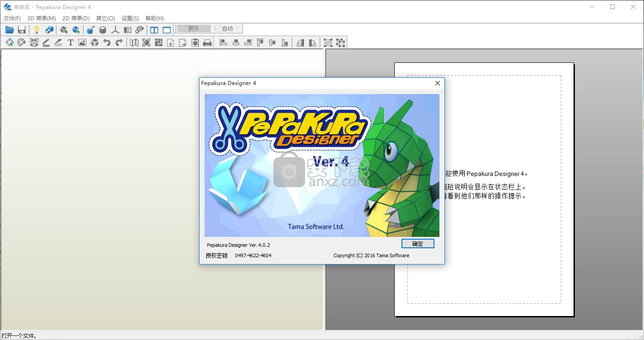Click the Open file folder icon
This screenshot has width=644, height=340.
9,30
